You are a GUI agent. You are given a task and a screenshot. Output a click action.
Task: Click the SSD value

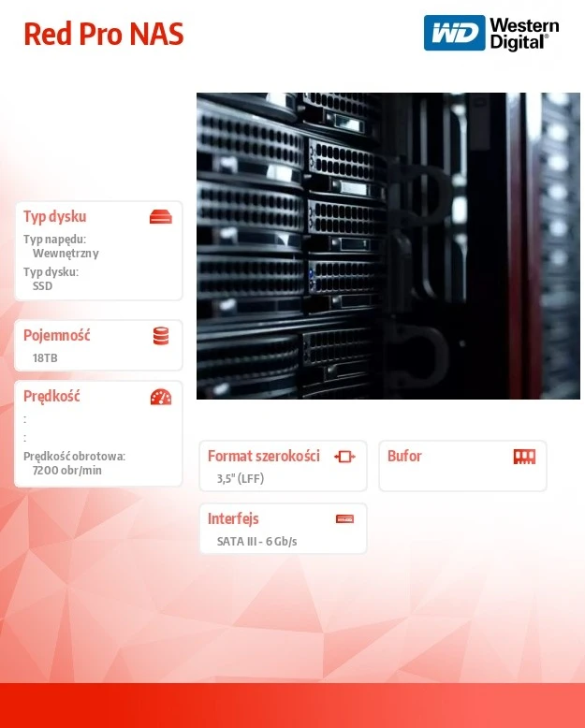coord(42,285)
